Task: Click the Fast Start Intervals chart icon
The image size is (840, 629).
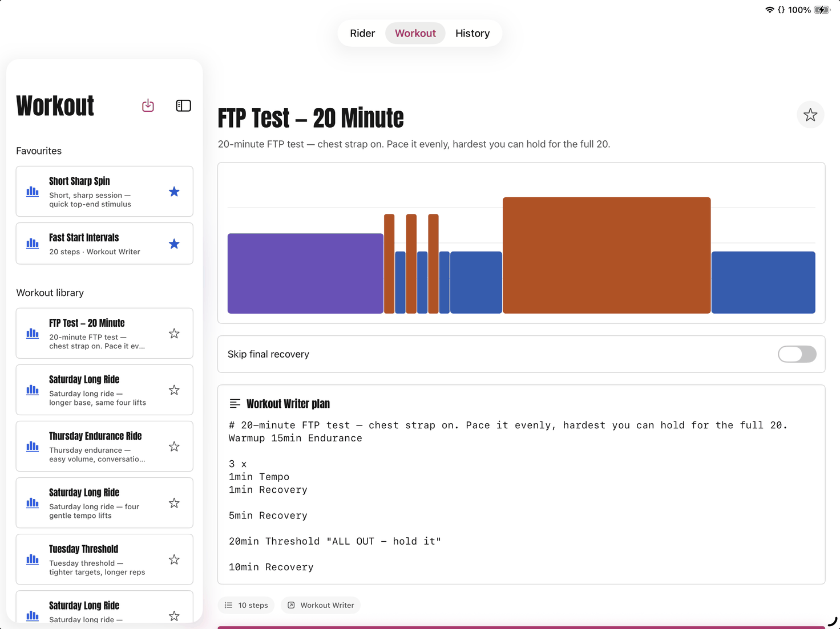Action: click(x=33, y=244)
